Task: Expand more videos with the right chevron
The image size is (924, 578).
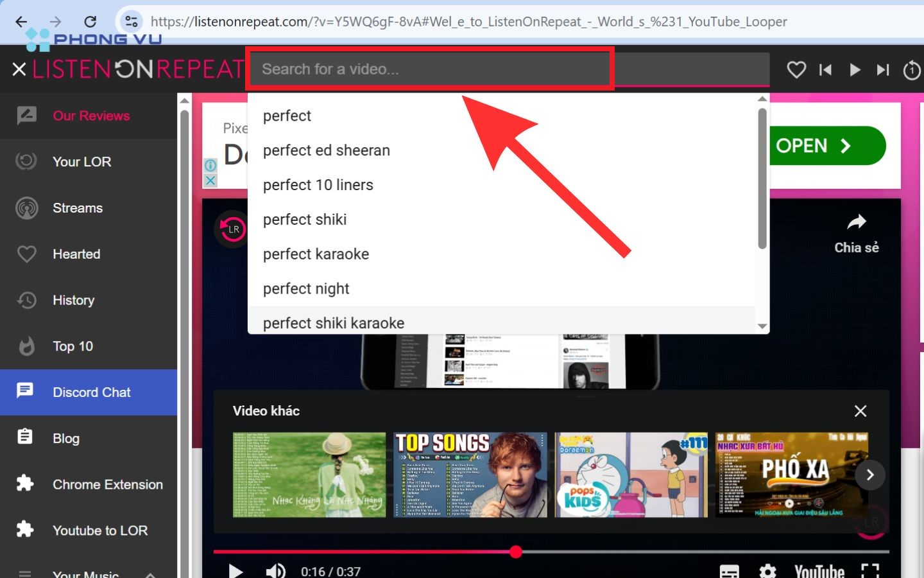Action: point(870,475)
